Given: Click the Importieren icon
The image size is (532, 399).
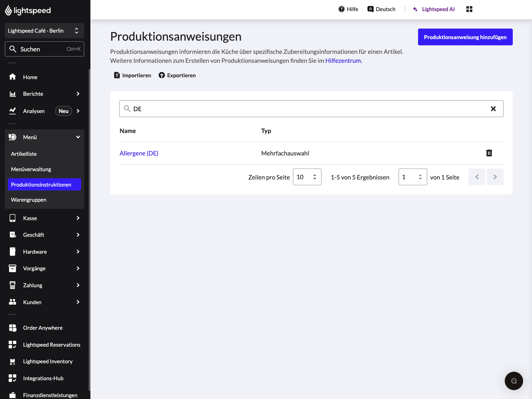Looking at the screenshot, I should [117, 75].
